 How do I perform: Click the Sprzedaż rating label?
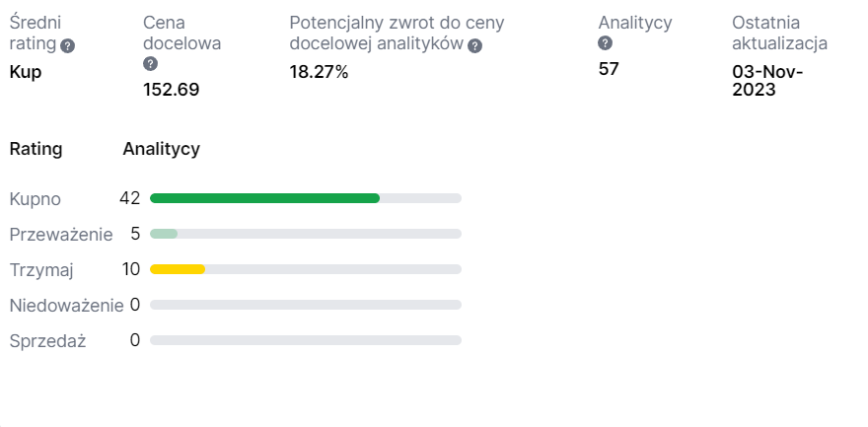tap(47, 340)
